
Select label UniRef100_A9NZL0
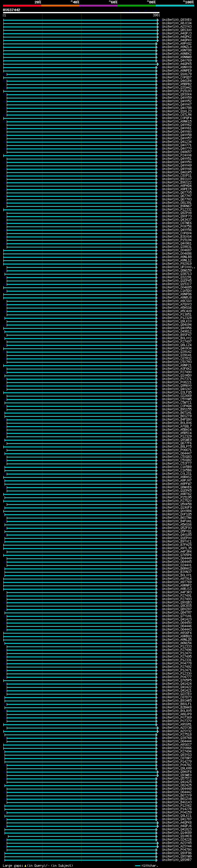176,47
